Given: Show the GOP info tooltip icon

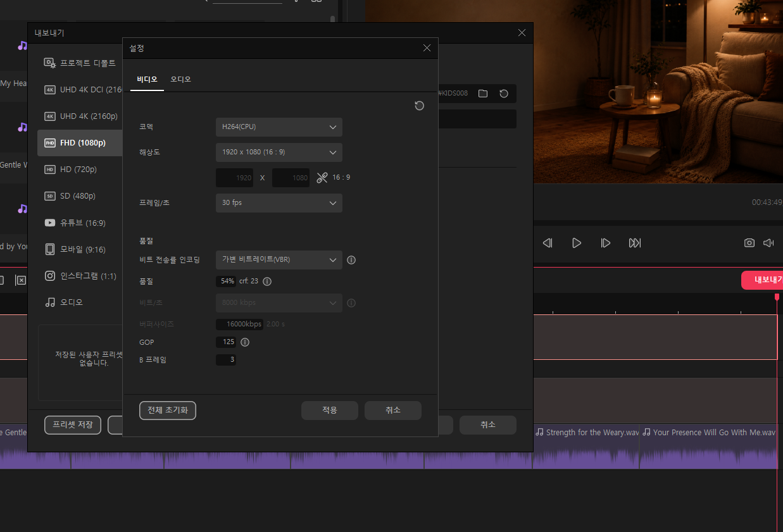Looking at the screenshot, I should 245,342.
